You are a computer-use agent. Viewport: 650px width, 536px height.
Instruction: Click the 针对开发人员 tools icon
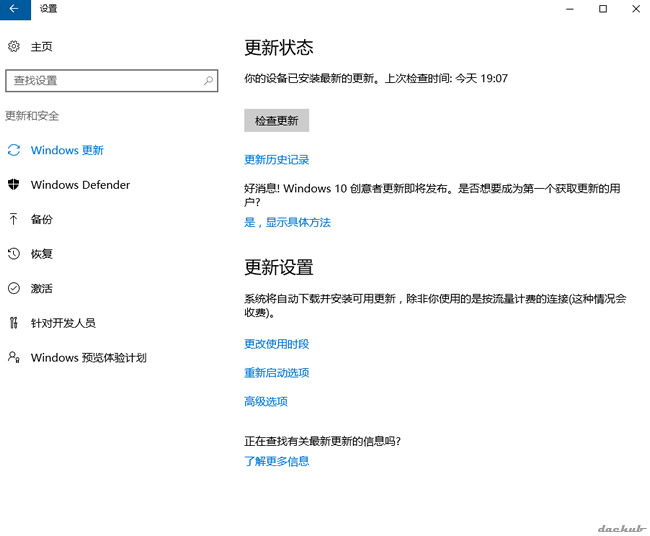click(x=14, y=323)
